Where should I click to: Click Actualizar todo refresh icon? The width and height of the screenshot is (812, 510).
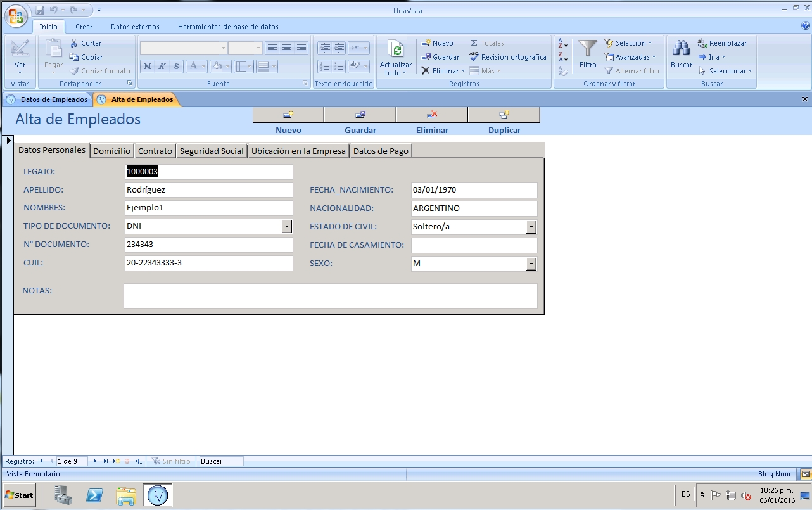tap(396, 50)
